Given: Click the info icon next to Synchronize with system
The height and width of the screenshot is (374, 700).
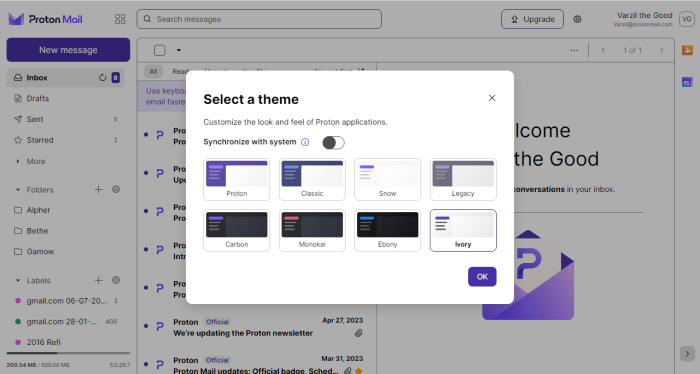Looking at the screenshot, I should click(x=305, y=142).
